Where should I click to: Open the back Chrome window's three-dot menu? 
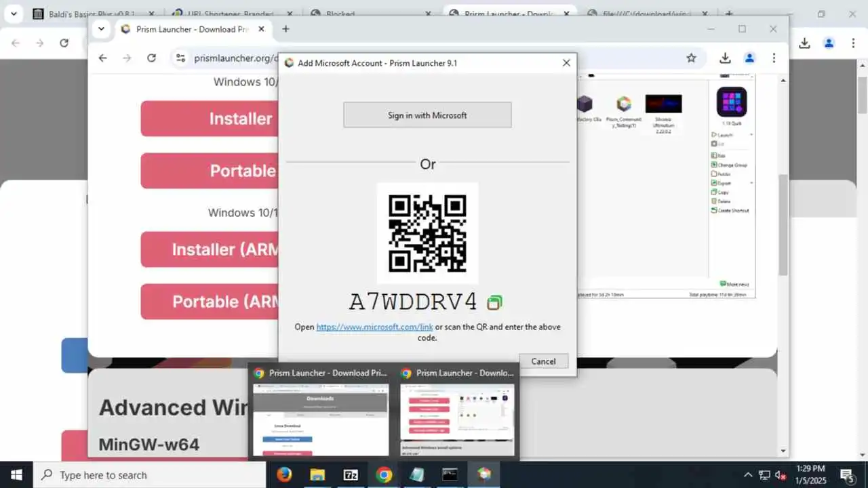853,43
